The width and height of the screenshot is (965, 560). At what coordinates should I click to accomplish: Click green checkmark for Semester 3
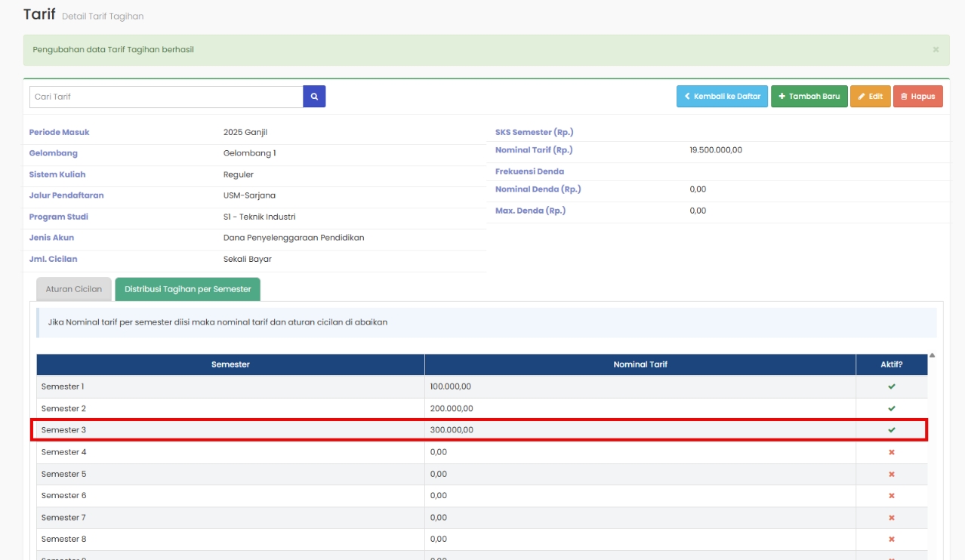coord(891,430)
